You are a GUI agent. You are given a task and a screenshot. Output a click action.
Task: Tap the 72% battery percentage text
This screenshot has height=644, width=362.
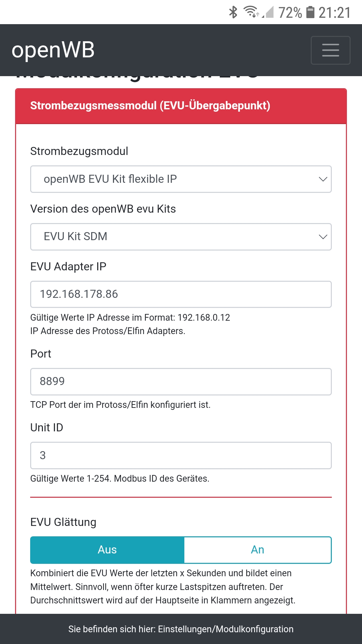pos(290,13)
